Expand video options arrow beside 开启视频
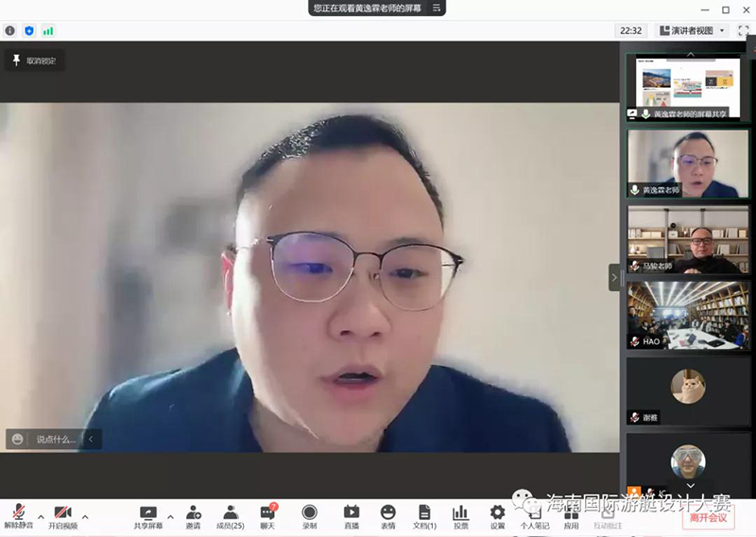Image resolution: width=756 pixels, height=537 pixels. pyautogui.click(x=85, y=516)
